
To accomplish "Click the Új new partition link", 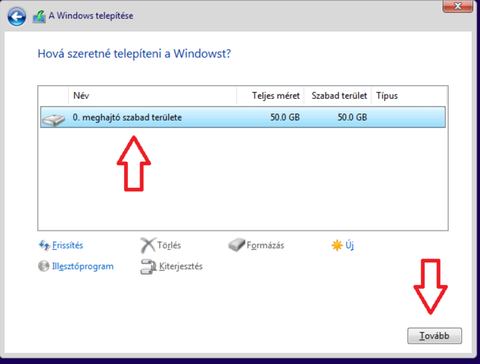I will point(349,245).
